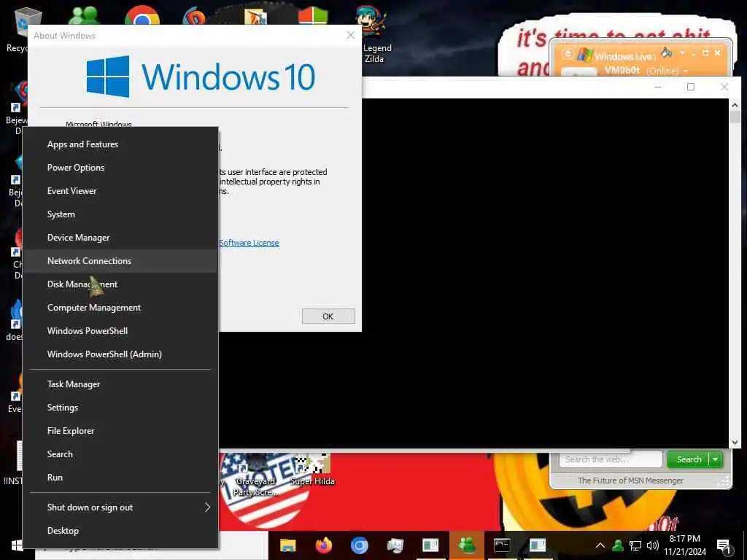Select Network Connections entry
The image size is (747, 560).
coord(120,261)
